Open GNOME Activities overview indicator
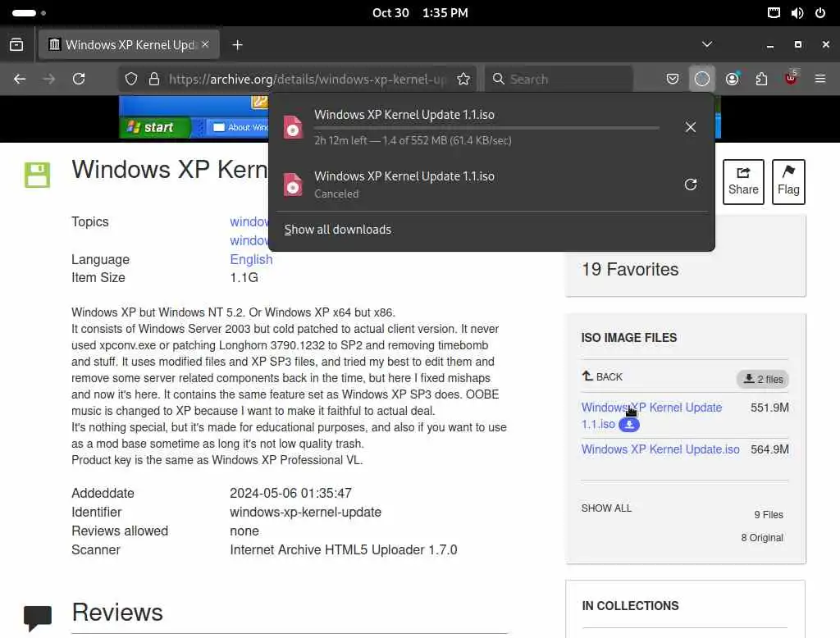This screenshot has width=840, height=638. pyautogui.click(x=29, y=13)
